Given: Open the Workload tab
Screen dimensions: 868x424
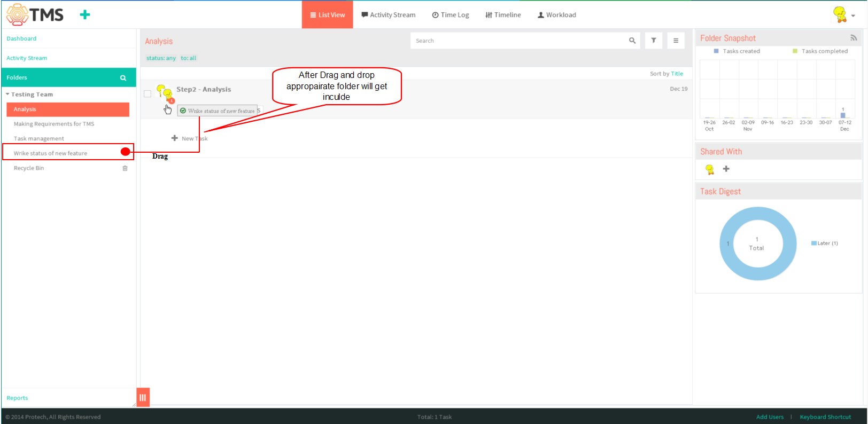Looking at the screenshot, I should point(557,15).
